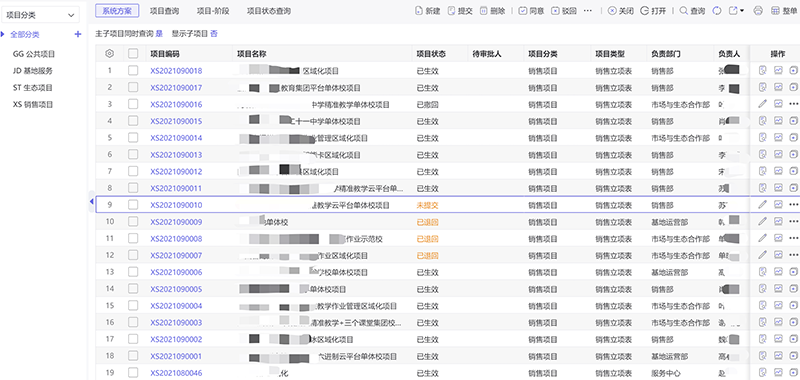Image resolution: width=800 pixels, height=380 pixels.
Task: Open column settings gear in table header
Action: 110,54
